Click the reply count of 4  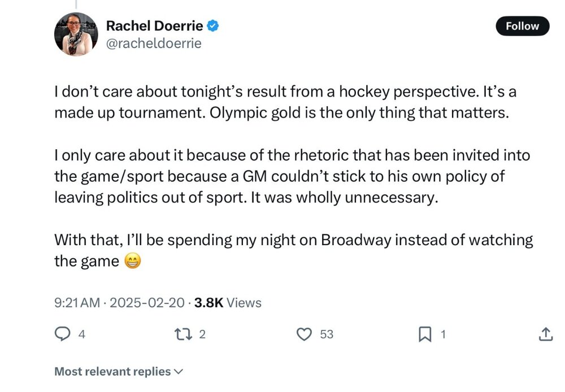(x=81, y=334)
